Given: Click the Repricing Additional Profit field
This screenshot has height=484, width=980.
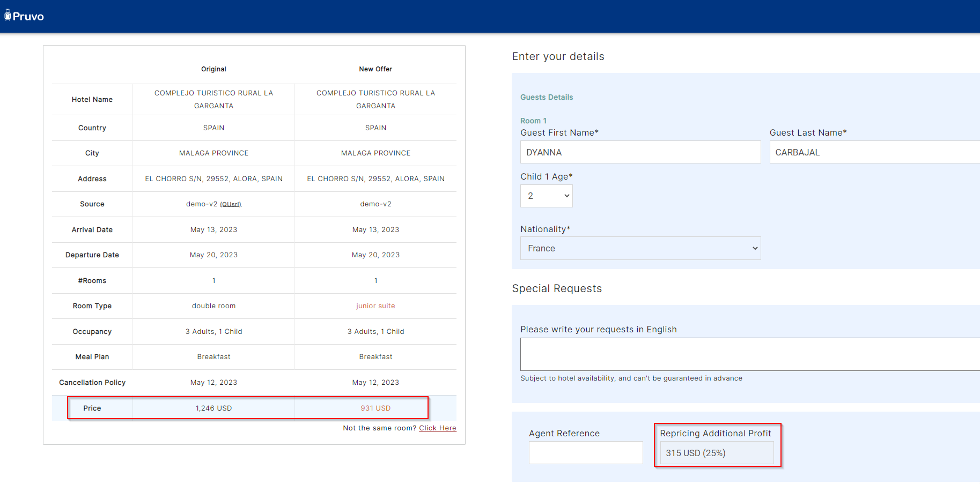Looking at the screenshot, I should 717,453.
